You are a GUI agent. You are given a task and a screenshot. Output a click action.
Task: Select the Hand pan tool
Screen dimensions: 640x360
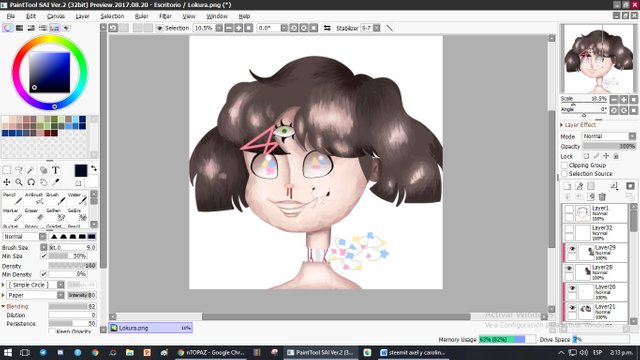(43, 182)
